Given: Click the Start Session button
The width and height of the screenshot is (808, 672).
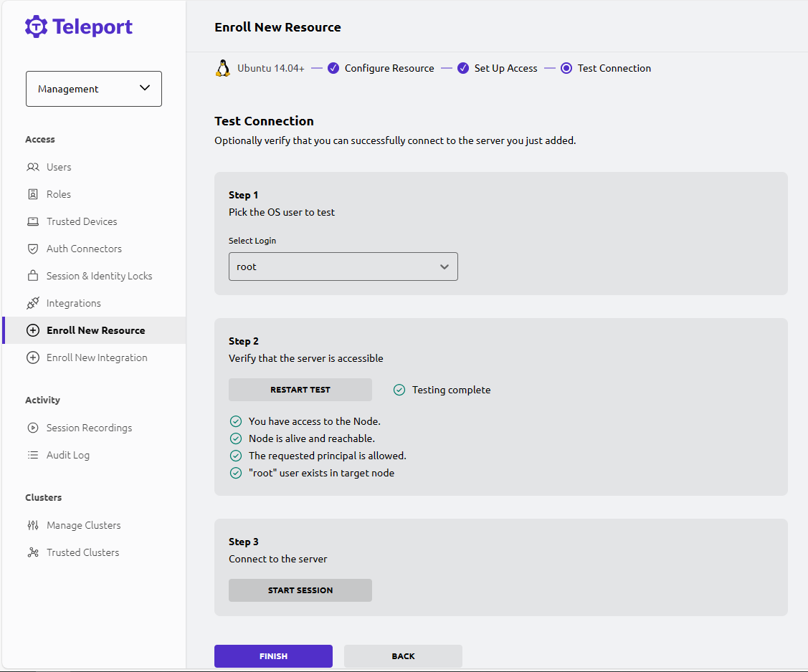Looking at the screenshot, I should [x=300, y=590].
